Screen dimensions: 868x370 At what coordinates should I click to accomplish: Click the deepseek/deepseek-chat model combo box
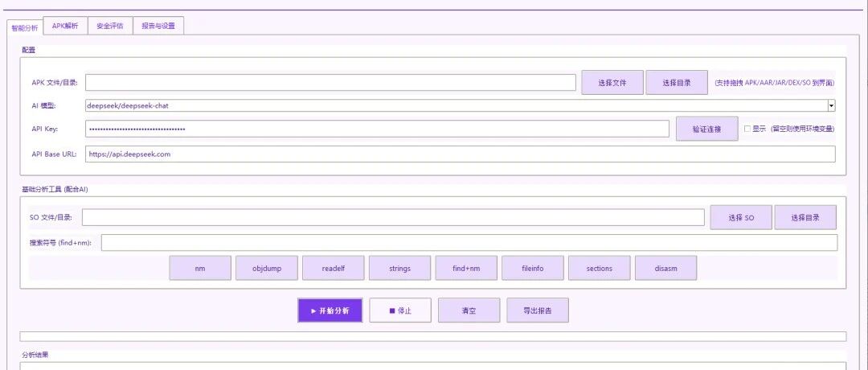[460, 106]
